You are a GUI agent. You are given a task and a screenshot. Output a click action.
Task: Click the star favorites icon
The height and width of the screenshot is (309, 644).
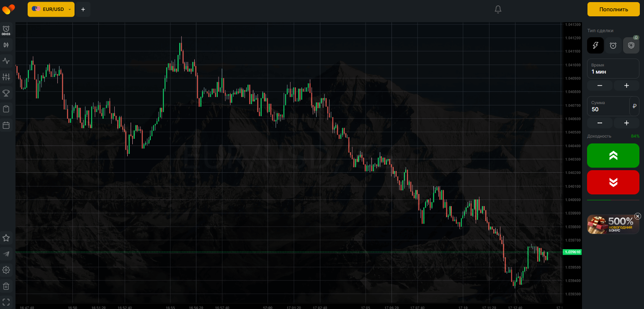pyautogui.click(x=6, y=238)
